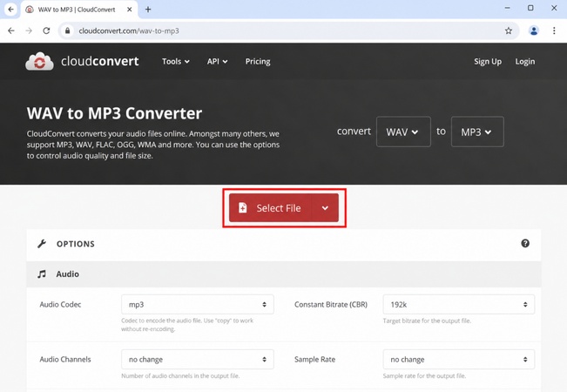Screen dimensions: 567x392
Task: Open the MP3 target format dropdown
Action: click(x=477, y=132)
